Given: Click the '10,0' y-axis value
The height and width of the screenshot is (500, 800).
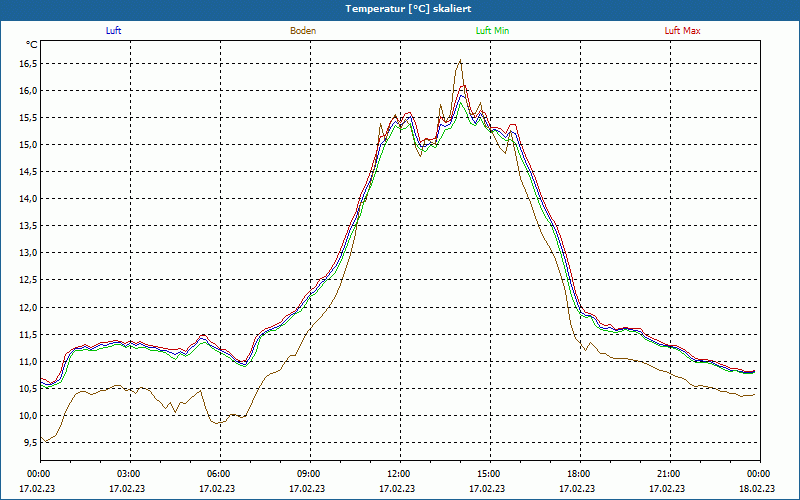Looking at the screenshot, I should [29, 416].
